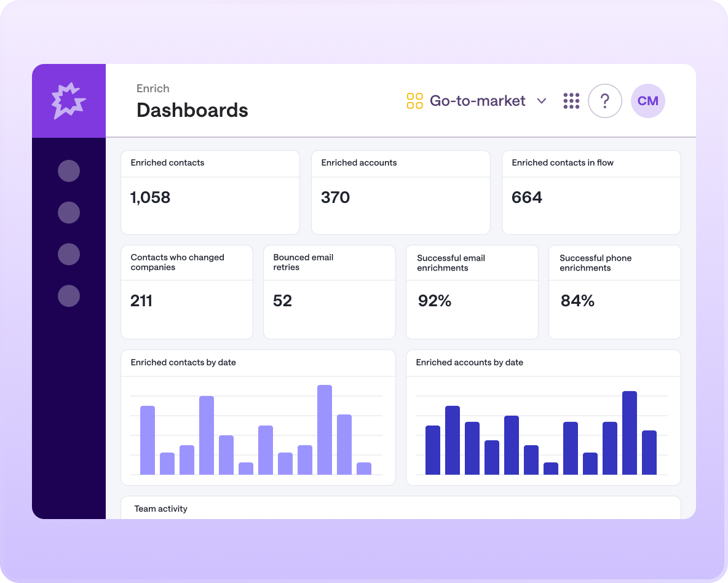Click the Enriched contacts by date title

coord(183,362)
